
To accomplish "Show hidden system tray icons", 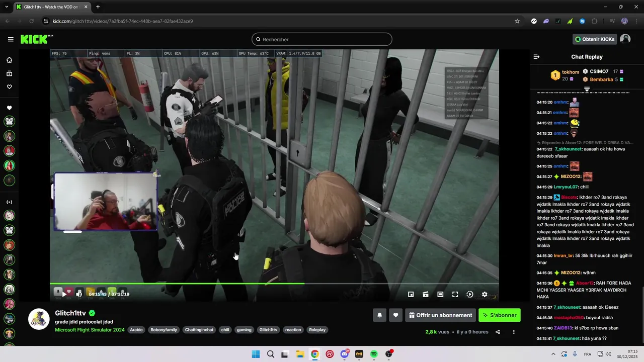I will click(553, 354).
